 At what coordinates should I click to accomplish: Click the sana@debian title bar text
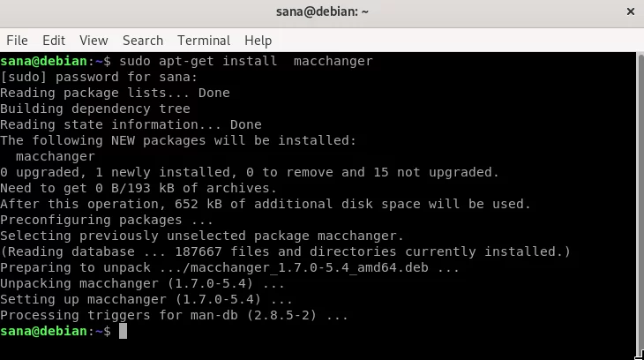point(322,11)
